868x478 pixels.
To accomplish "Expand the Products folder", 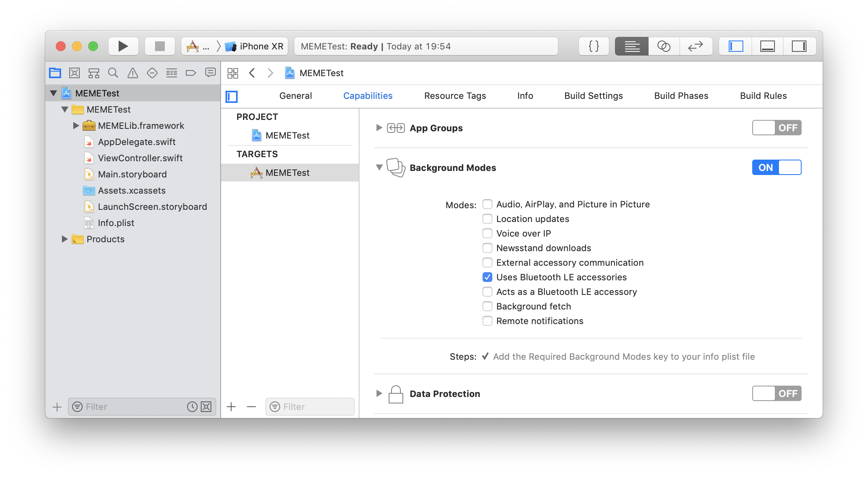I will point(64,239).
